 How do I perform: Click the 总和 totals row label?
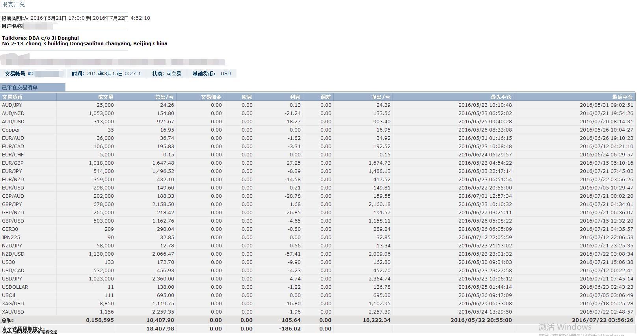pyautogui.click(x=7, y=320)
